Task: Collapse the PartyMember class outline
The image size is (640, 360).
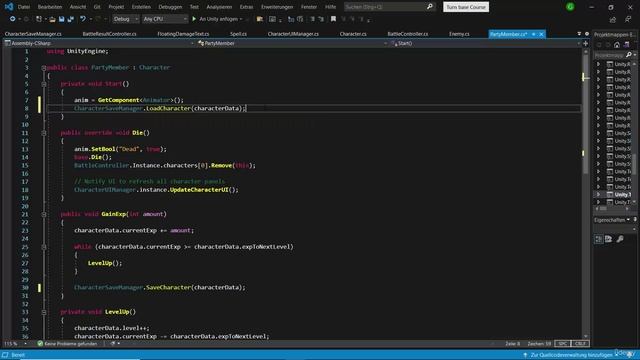Action: tap(44, 68)
